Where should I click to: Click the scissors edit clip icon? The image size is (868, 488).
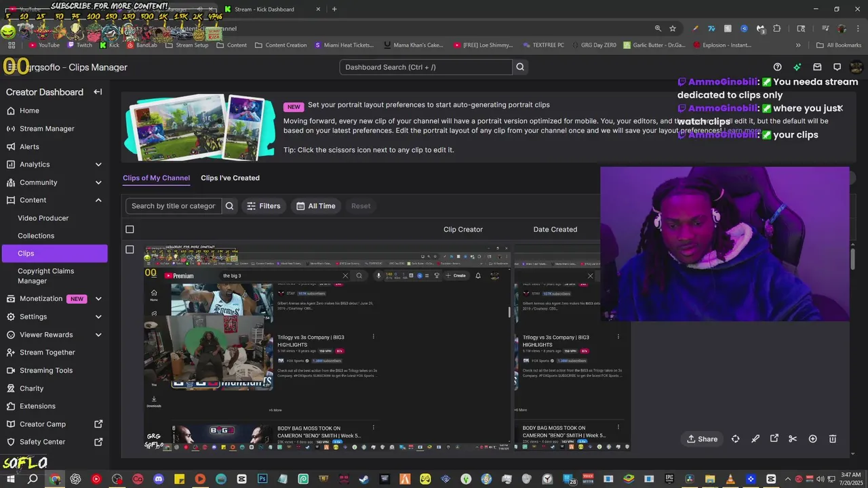coord(793,439)
